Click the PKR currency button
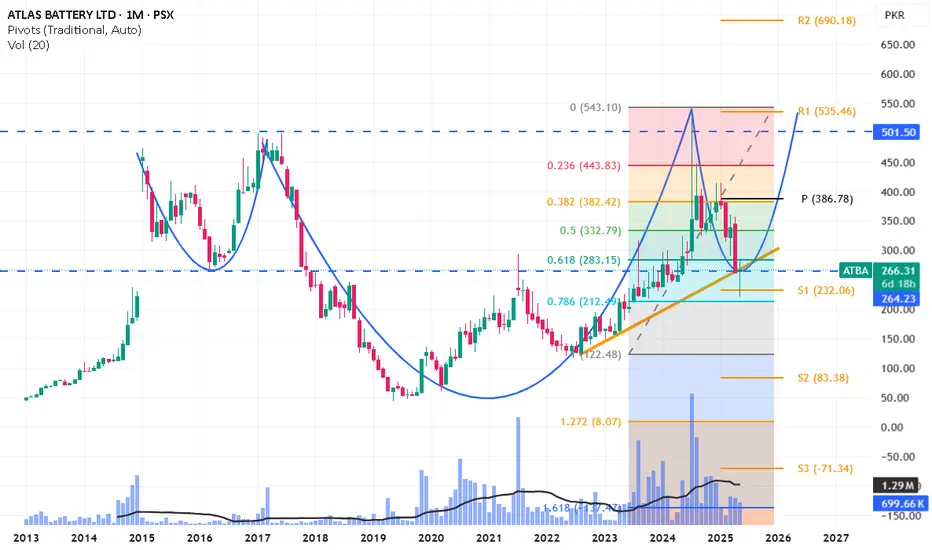The height and width of the screenshot is (550, 932). coord(895,15)
